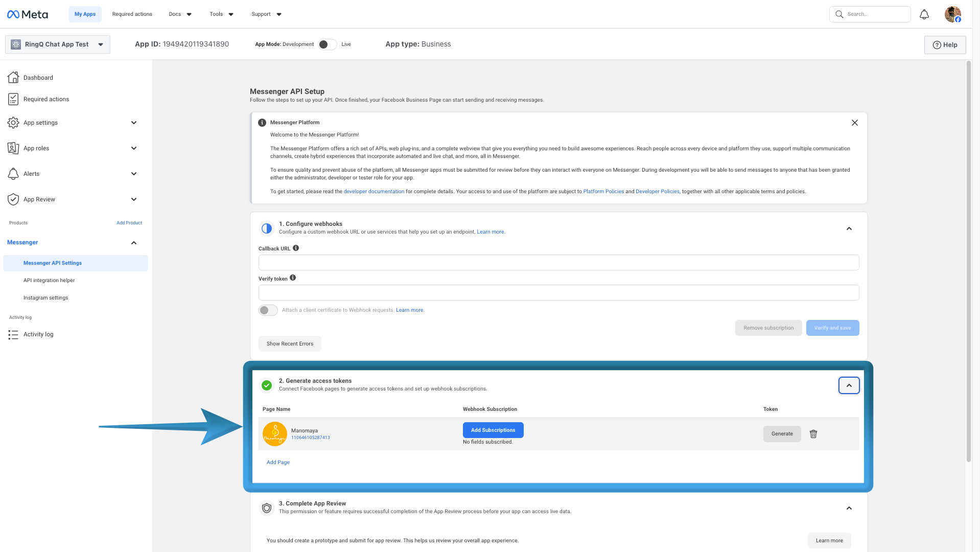Collapse the Messenger product section
980x552 pixels.
133,242
